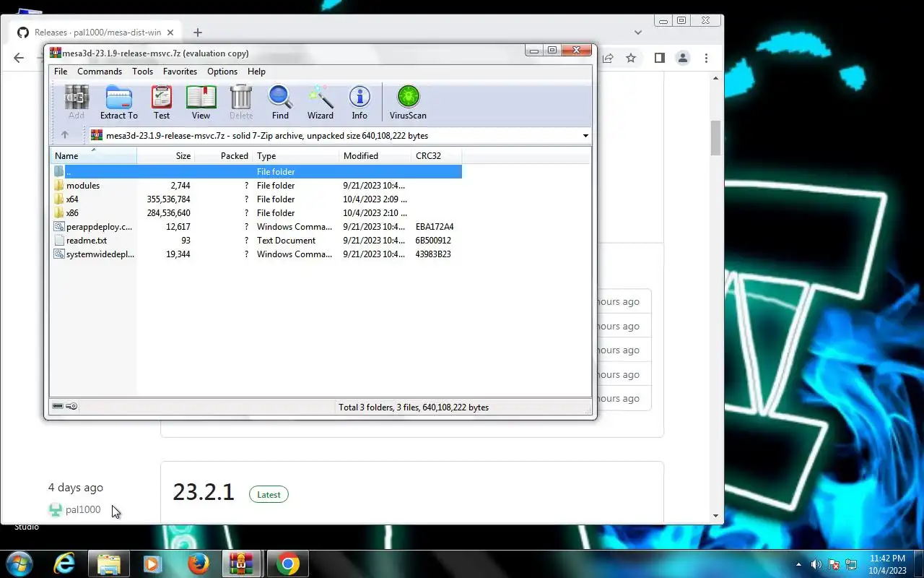Sort by the Name column header
924x578 pixels.
click(x=93, y=156)
